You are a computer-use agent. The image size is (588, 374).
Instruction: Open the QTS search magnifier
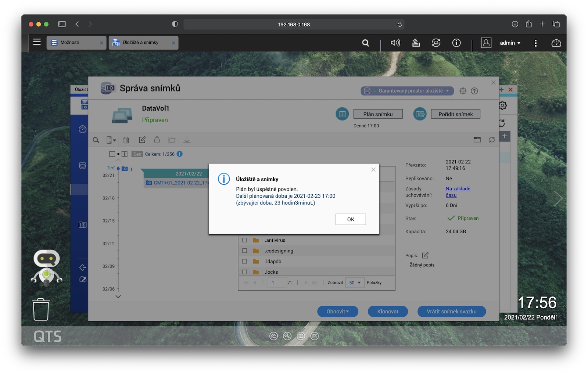point(365,43)
